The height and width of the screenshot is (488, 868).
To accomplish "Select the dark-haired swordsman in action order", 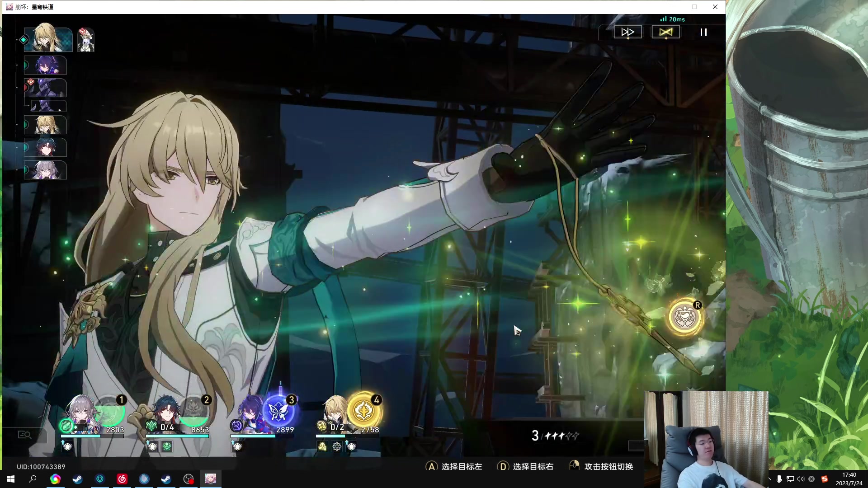I will tap(45, 148).
